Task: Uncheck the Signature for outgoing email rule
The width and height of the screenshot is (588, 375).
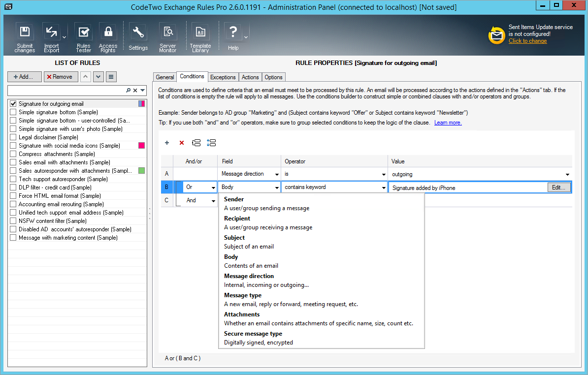Action: click(12, 103)
